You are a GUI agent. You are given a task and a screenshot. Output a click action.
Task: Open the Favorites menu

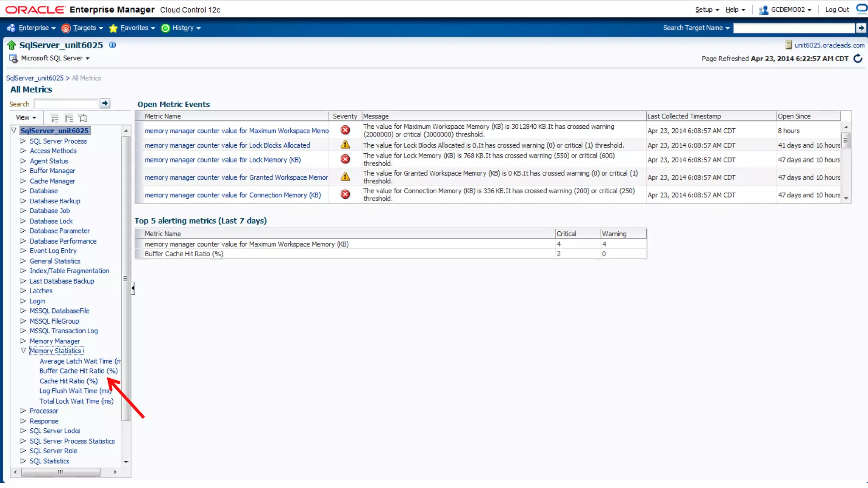click(x=138, y=28)
